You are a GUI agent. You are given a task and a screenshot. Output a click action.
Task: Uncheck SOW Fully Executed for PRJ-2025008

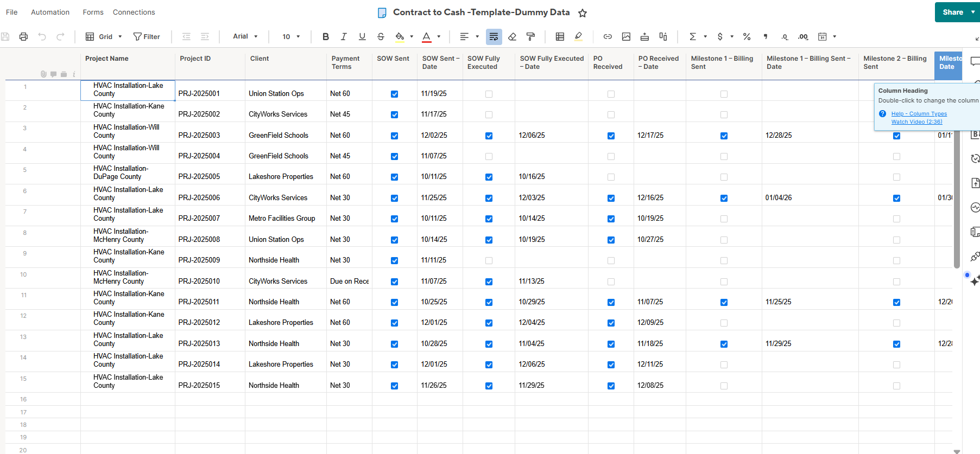489,240
